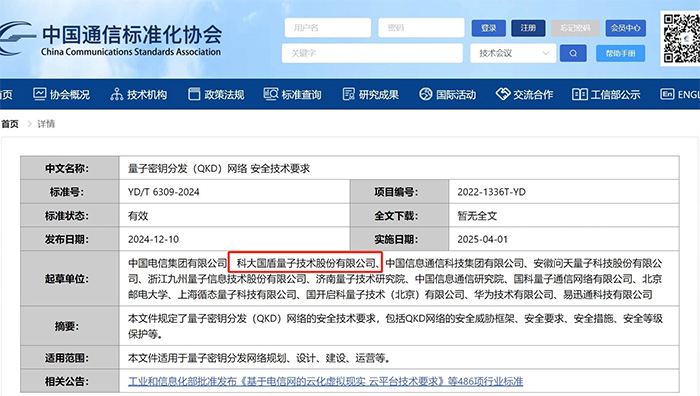Click the China Communications Standards Association logo
This screenshot has width=700, height=396.
[111, 39]
